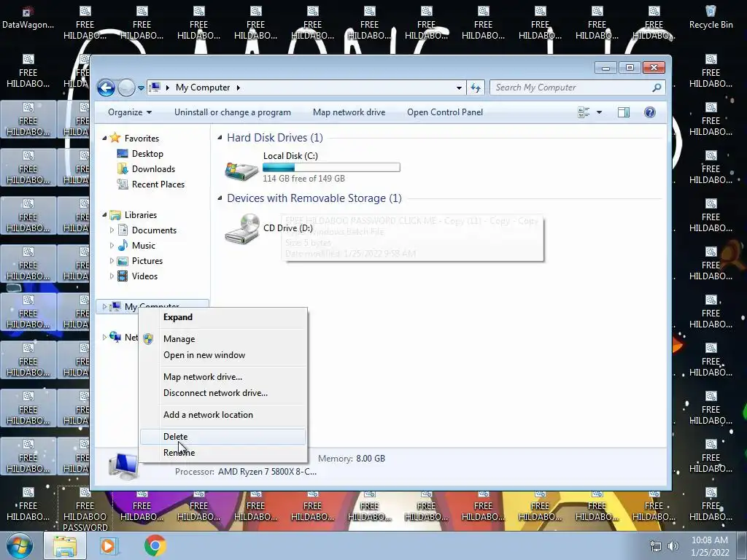The width and height of the screenshot is (747, 560).
Task: Choose Delete in the context menu
Action: click(x=223, y=437)
